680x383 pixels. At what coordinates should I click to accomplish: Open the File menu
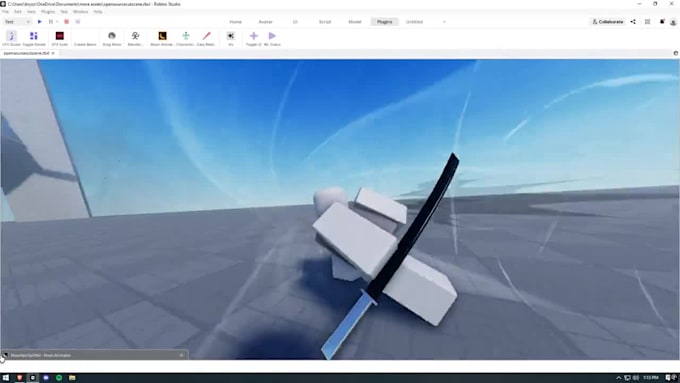pos(5,12)
